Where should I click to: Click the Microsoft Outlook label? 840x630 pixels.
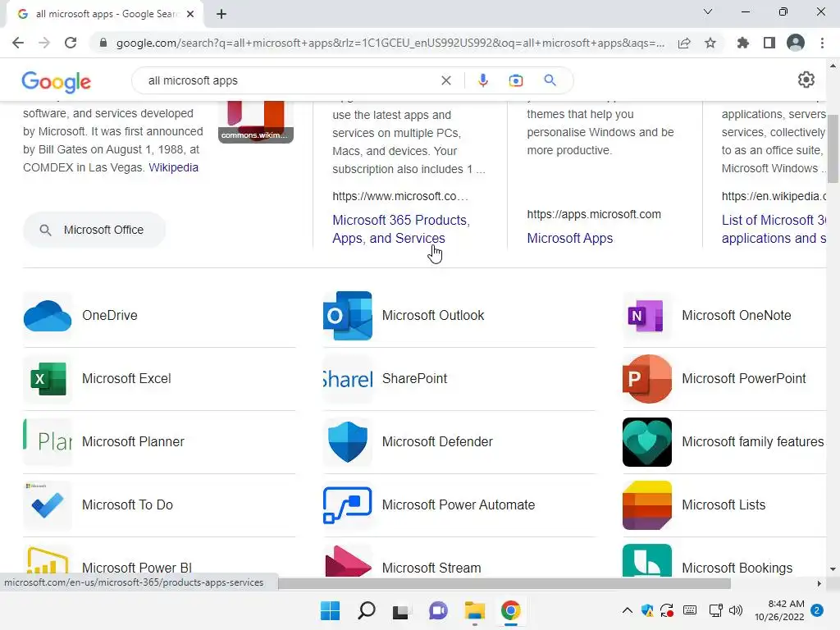433,316
